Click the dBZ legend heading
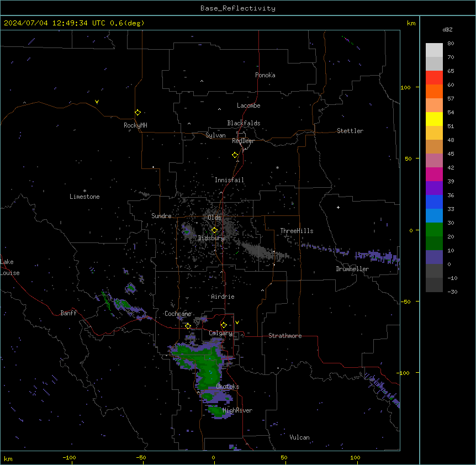Image resolution: width=476 pixels, height=465 pixels. pyautogui.click(x=447, y=29)
